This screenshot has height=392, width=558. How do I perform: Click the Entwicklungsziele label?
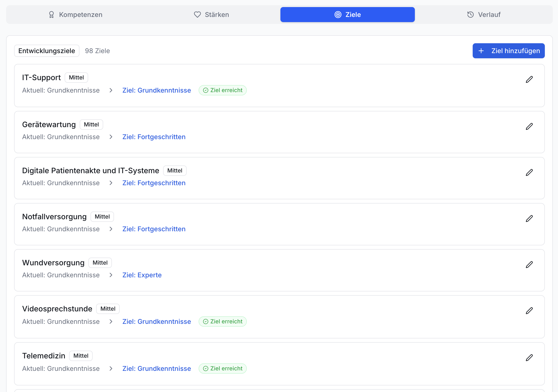[x=47, y=51]
